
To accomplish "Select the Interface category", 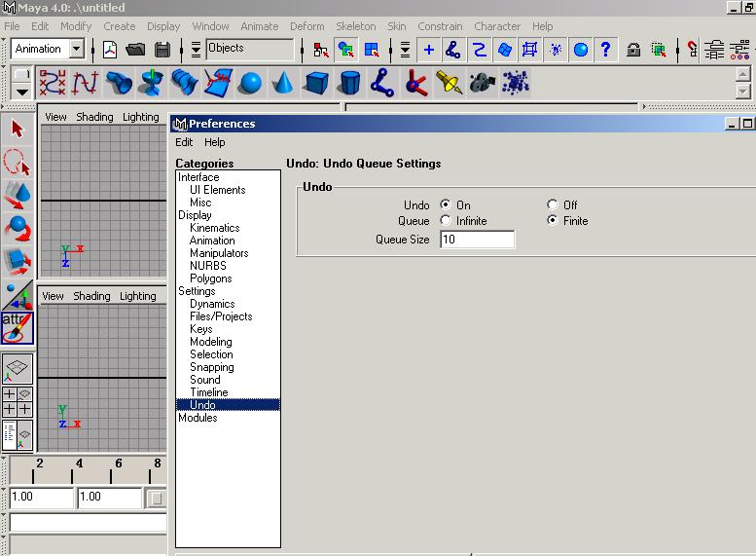I will (198, 177).
